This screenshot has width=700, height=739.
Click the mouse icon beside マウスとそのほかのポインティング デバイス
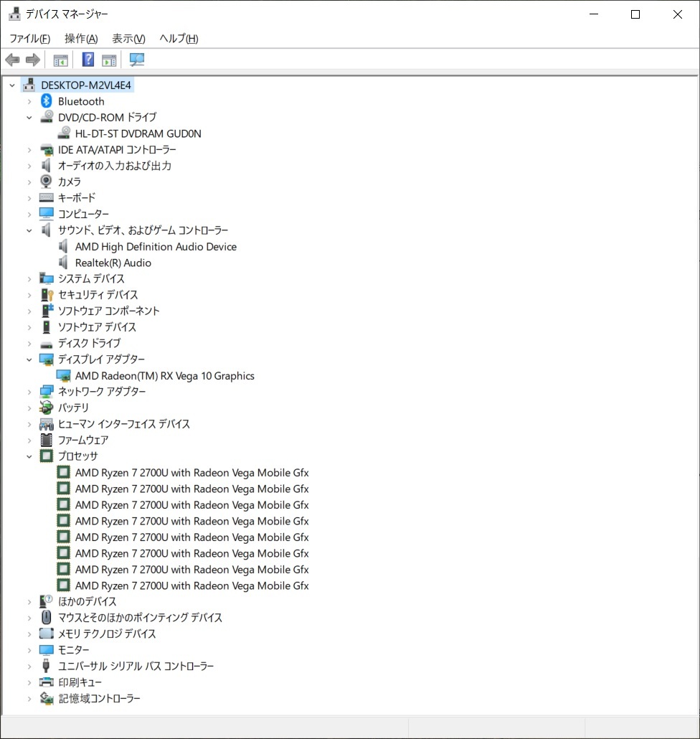(46, 617)
